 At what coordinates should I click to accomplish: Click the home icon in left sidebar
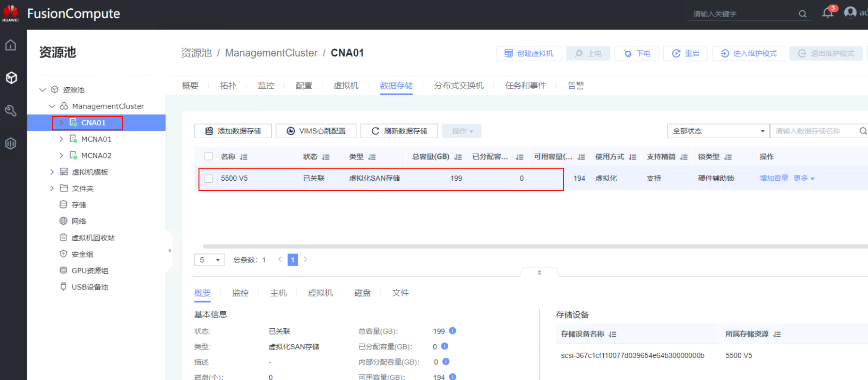pyautogui.click(x=11, y=45)
